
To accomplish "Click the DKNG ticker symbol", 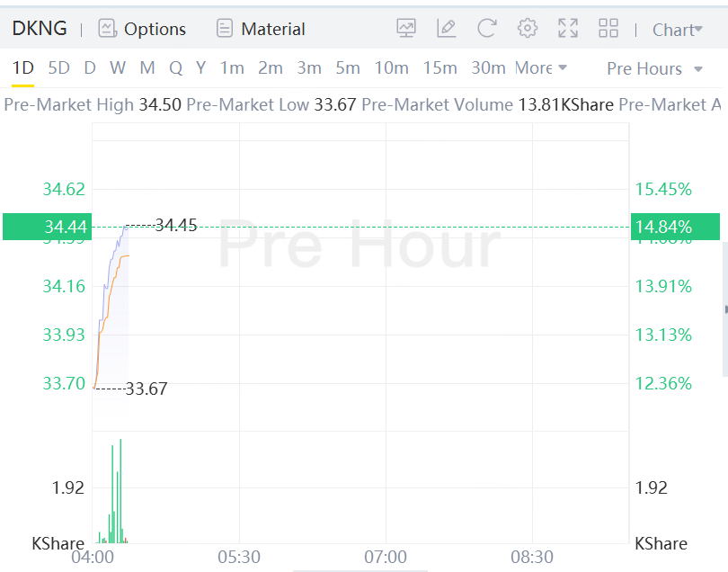I will [40, 29].
